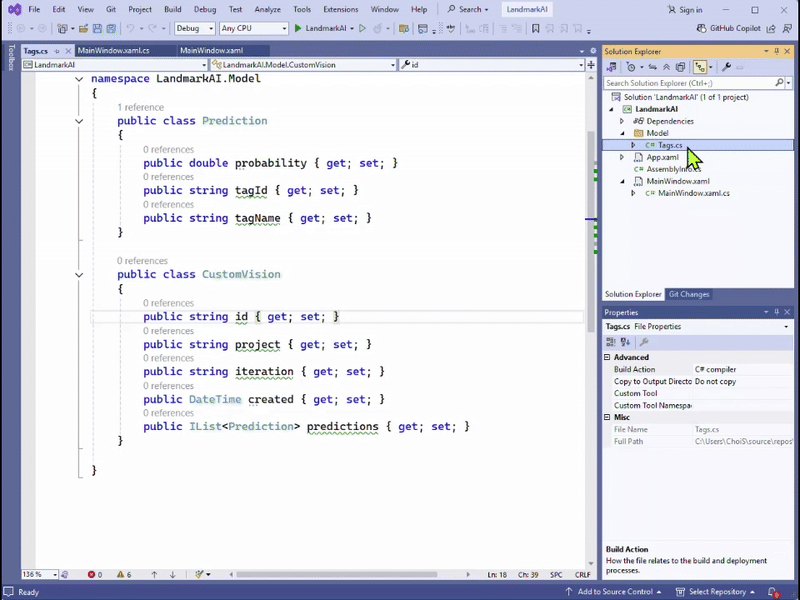Click the Categorized icon in Properties panel
Image resolution: width=800 pixels, height=600 pixels.
click(611, 342)
